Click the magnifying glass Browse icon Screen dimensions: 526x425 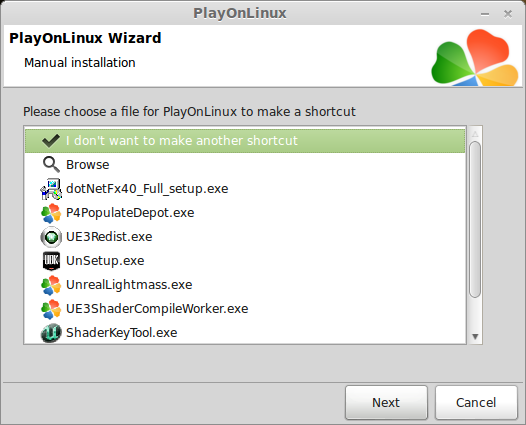[51, 165]
